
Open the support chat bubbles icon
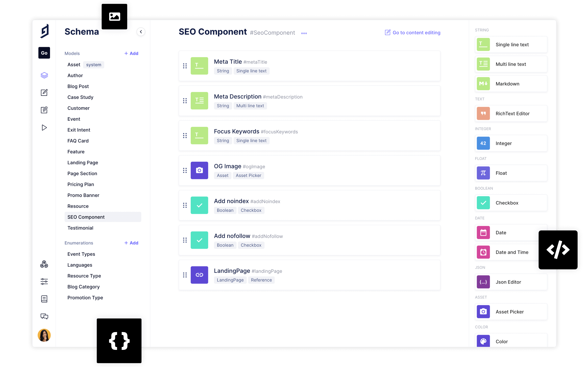click(x=44, y=316)
